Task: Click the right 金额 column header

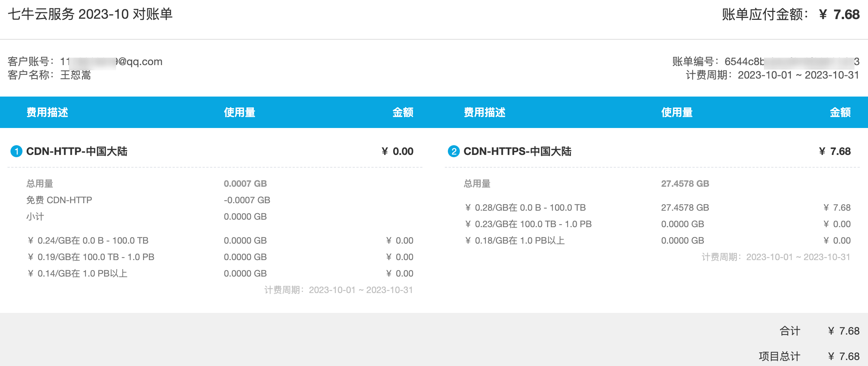Action: (840, 112)
